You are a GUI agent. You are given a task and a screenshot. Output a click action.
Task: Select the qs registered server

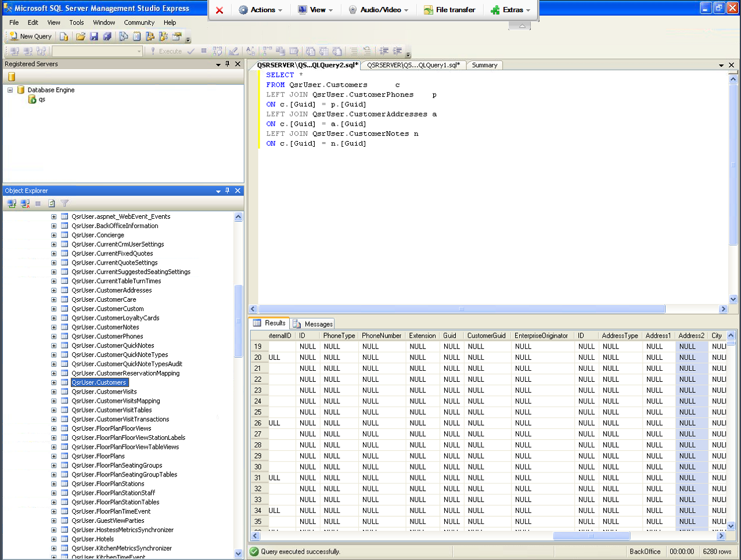pyautogui.click(x=42, y=99)
